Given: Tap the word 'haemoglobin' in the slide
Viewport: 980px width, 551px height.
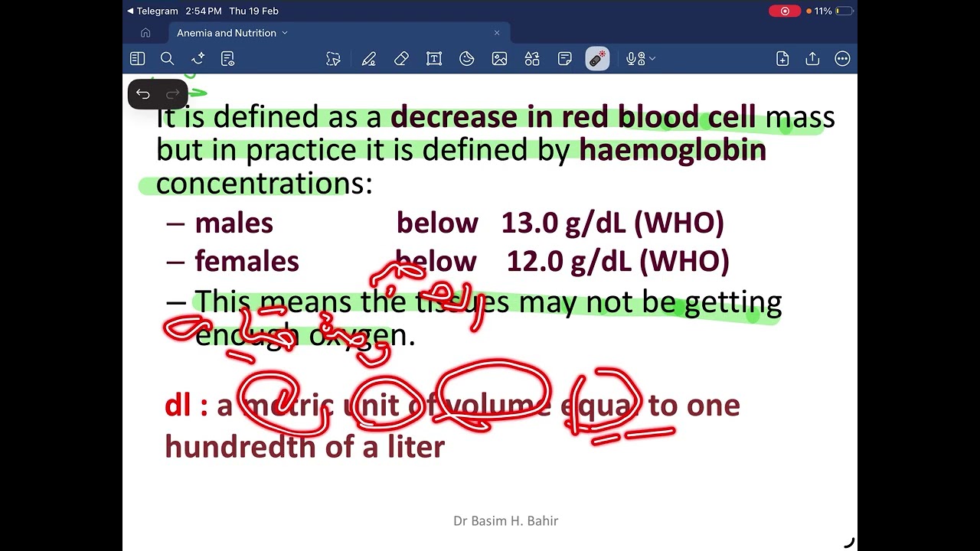Looking at the screenshot, I should pos(673,150).
